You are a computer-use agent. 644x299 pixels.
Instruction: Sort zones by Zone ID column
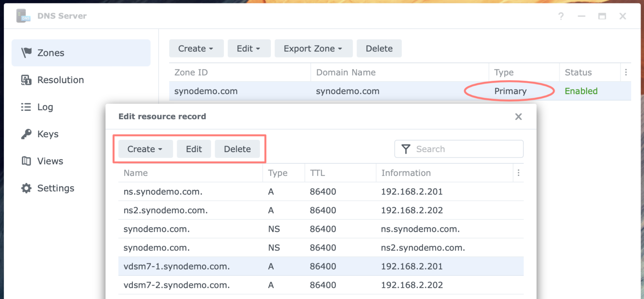coord(240,72)
